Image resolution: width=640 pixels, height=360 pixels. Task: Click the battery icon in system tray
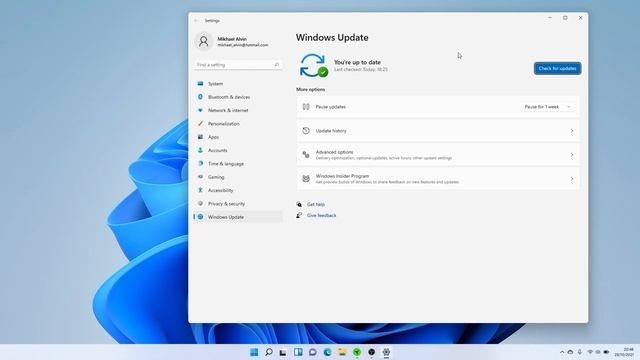click(607, 352)
